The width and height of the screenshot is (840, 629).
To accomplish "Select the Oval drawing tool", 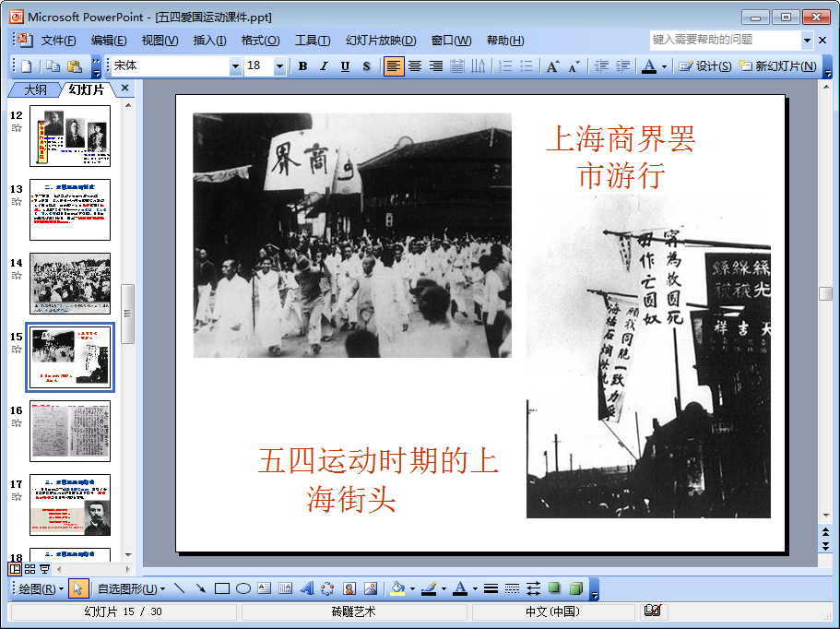I will (243, 588).
